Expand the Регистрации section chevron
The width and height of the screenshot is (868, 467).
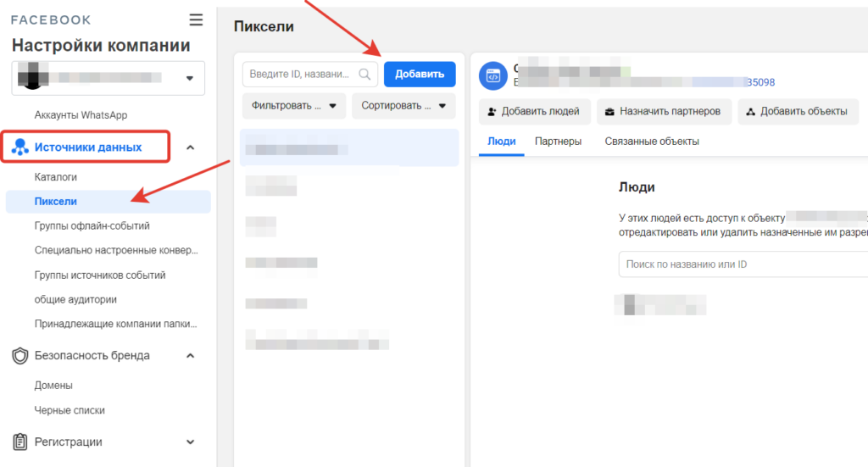pyautogui.click(x=190, y=442)
